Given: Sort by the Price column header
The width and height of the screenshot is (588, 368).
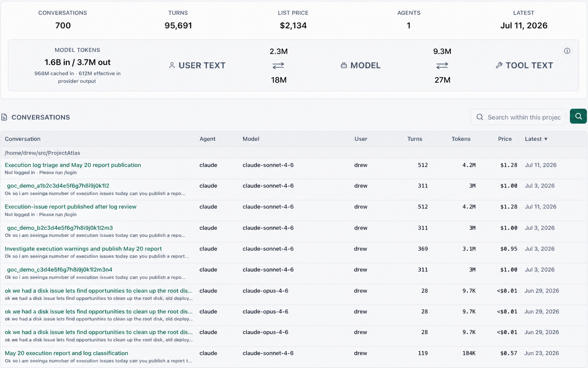Looking at the screenshot, I should point(505,139).
